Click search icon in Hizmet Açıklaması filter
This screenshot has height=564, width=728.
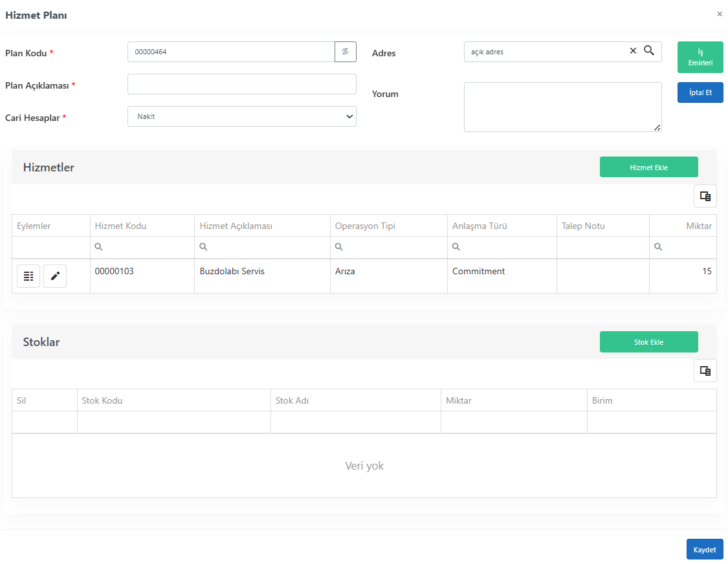[x=203, y=247]
